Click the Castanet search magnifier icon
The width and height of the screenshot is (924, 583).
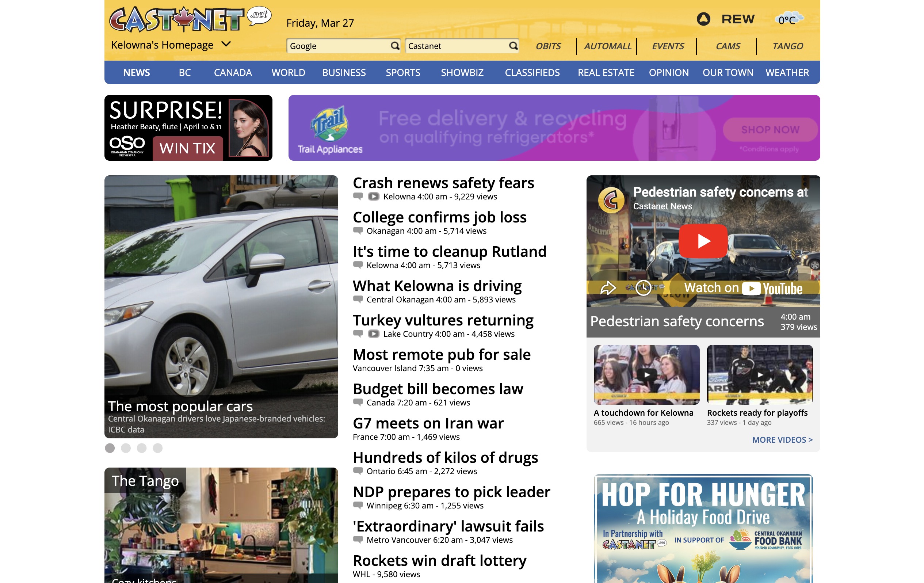pyautogui.click(x=513, y=46)
